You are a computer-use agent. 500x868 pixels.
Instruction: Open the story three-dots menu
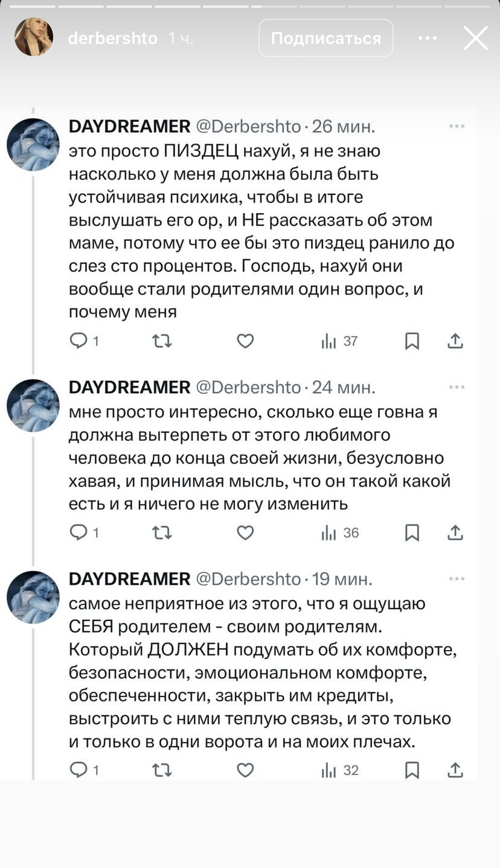click(x=427, y=39)
